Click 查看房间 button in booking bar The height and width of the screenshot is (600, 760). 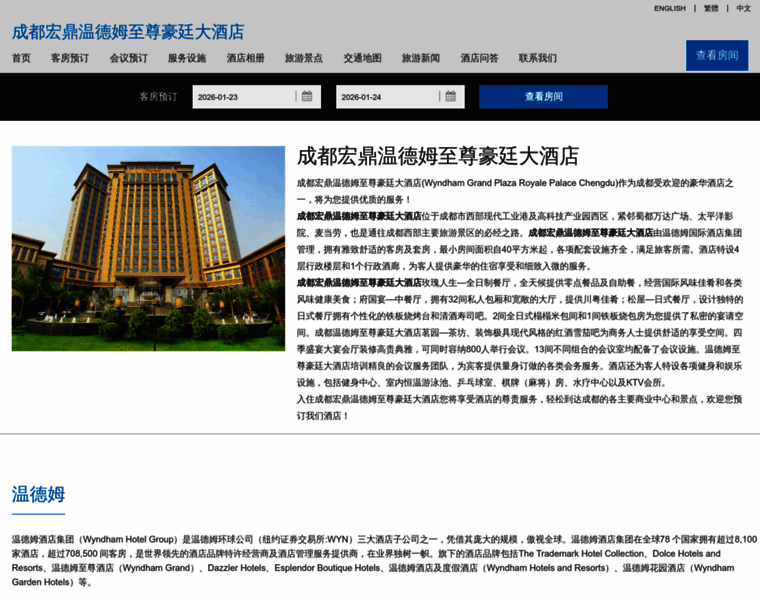pos(543,97)
